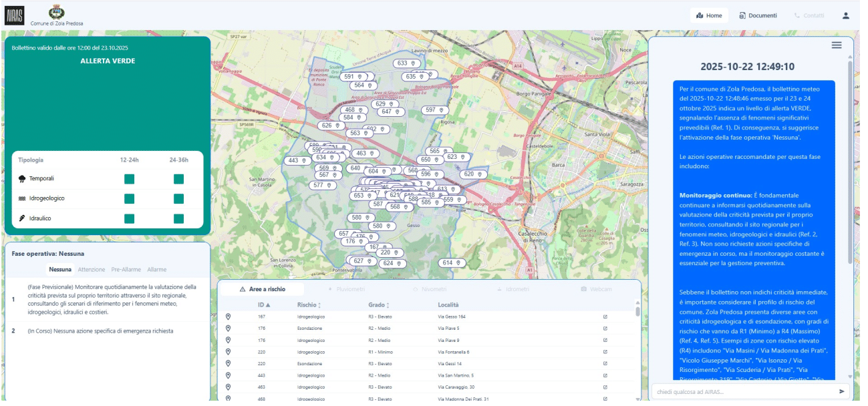Switch to the Pluviometri tab
868x406 pixels.
(x=346, y=289)
